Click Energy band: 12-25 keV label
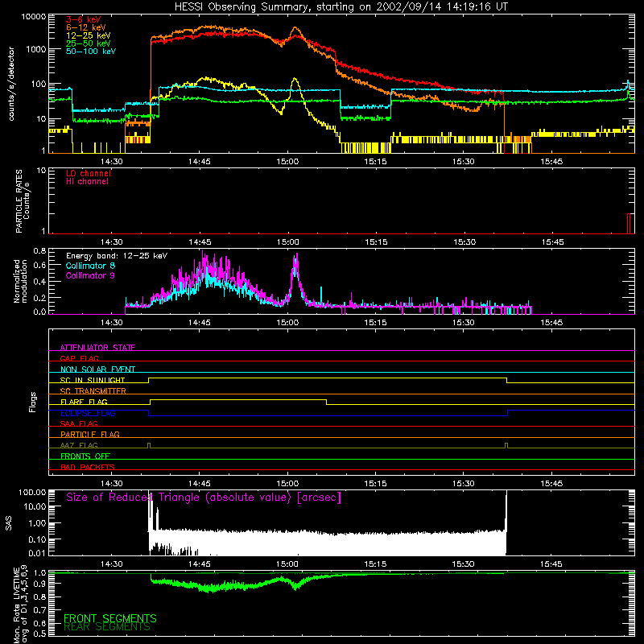The width and height of the screenshot is (644, 644). [x=117, y=256]
